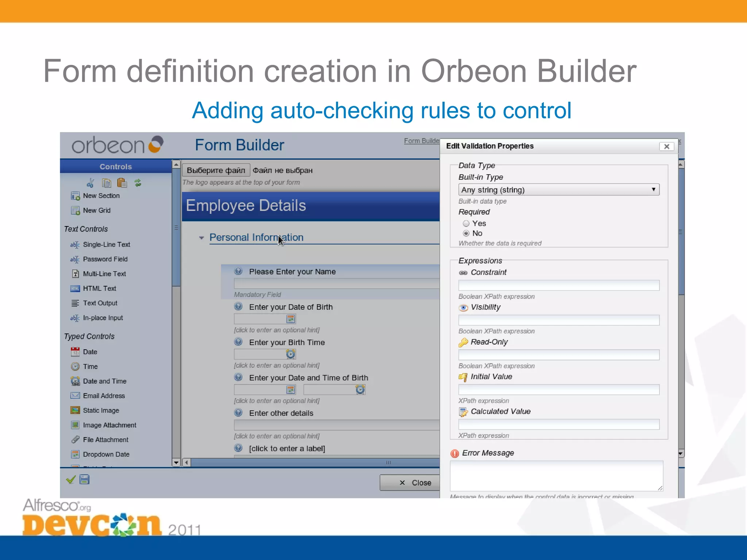Add a New Grid
The width and height of the screenshot is (747, 560).
tap(91, 210)
